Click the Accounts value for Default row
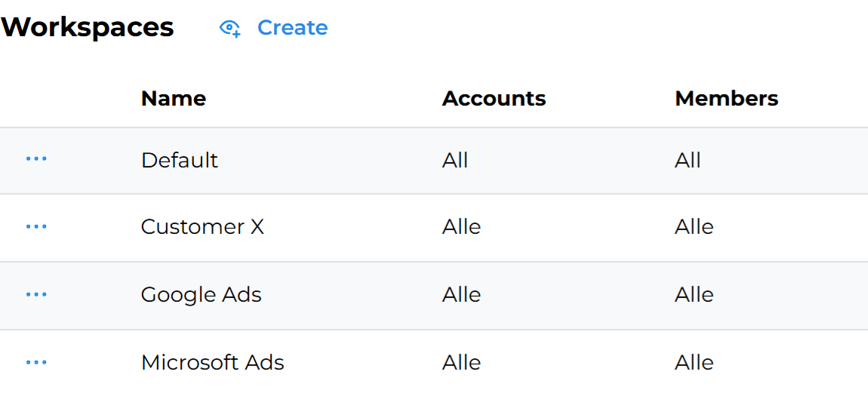The width and height of the screenshot is (868, 415). pyautogui.click(x=455, y=160)
